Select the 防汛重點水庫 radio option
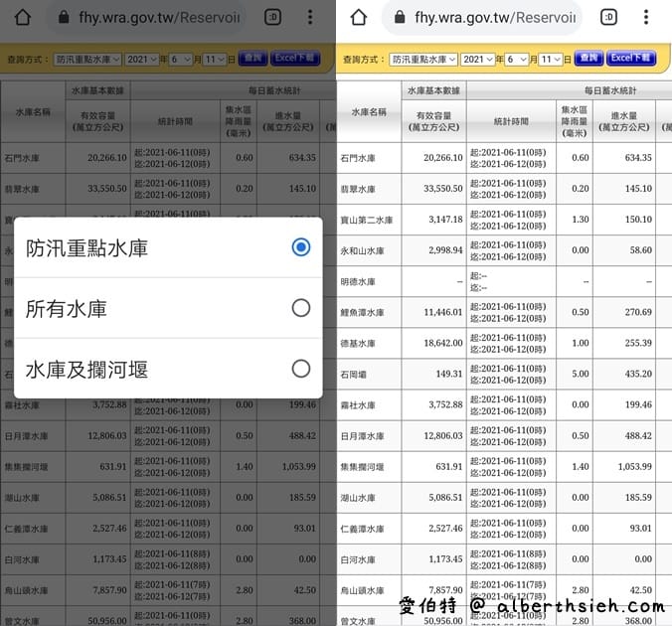The image size is (672, 626). 301,247
